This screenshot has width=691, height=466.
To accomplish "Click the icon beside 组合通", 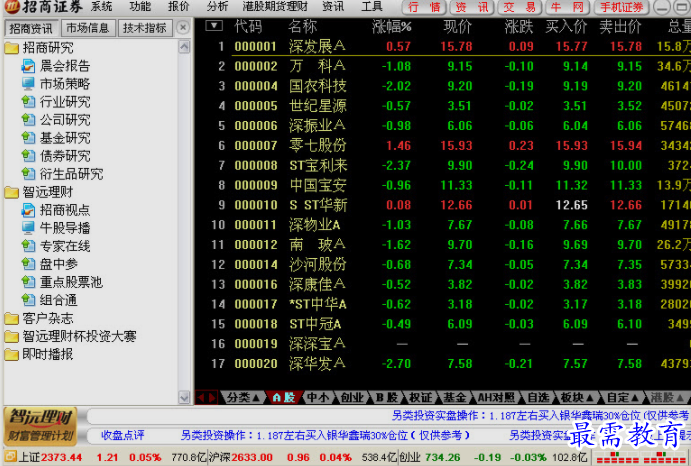I will (28, 300).
